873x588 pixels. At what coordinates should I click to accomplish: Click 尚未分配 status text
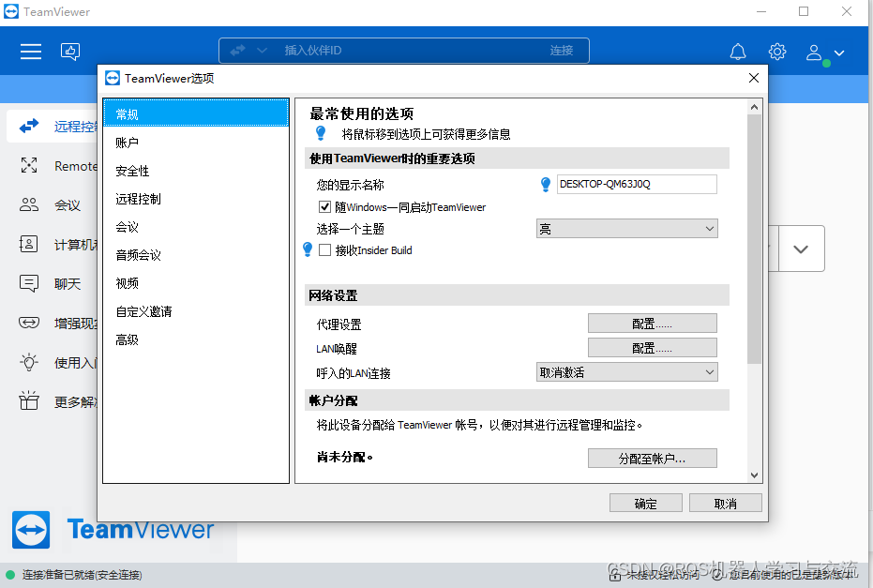tap(345, 457)
